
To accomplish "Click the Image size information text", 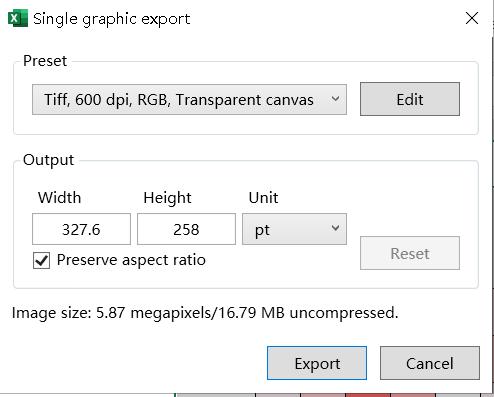I will [205, 313].
